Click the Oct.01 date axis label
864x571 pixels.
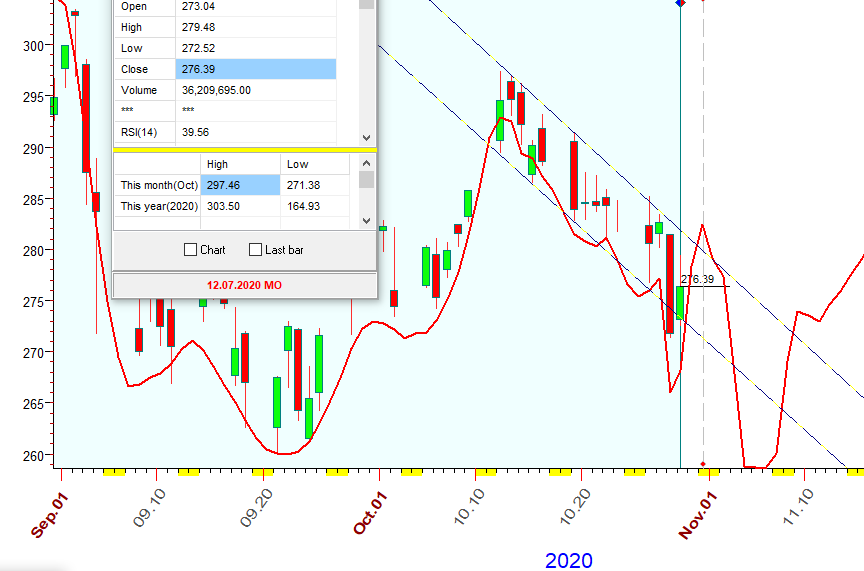[370, 515]
